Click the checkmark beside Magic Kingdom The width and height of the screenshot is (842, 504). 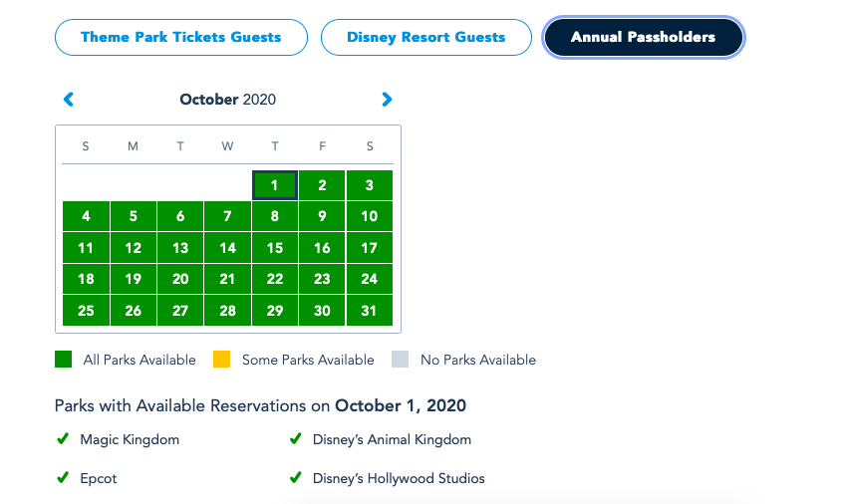(x=63, y=439)
